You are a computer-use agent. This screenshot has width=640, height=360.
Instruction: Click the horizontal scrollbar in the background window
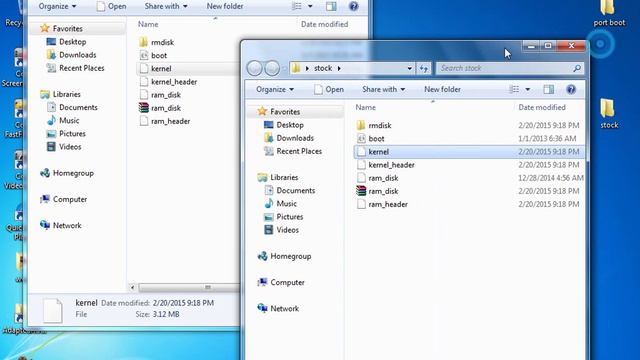click(x=189, y=288)
